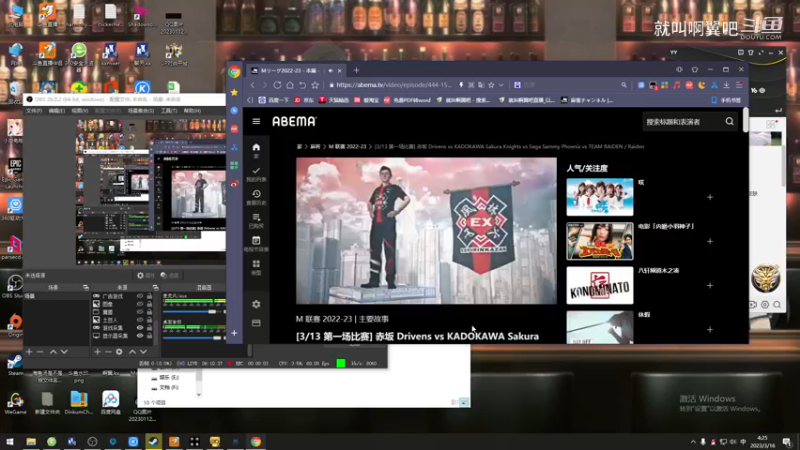Open the browser main menu icon
Image resolution: width=800 pixels, height=450 pixels.
739,85
